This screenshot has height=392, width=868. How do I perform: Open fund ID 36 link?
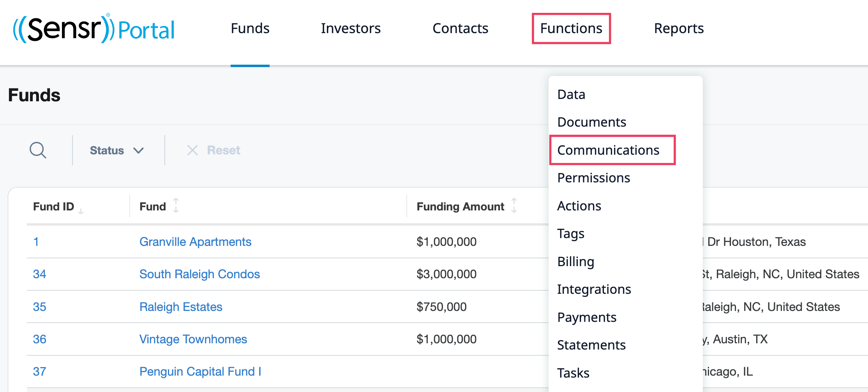[39, 339]
